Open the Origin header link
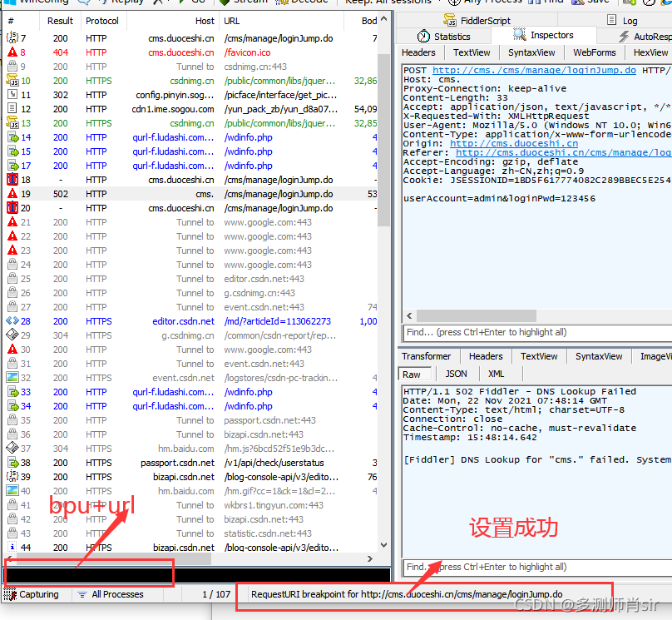 514,144
